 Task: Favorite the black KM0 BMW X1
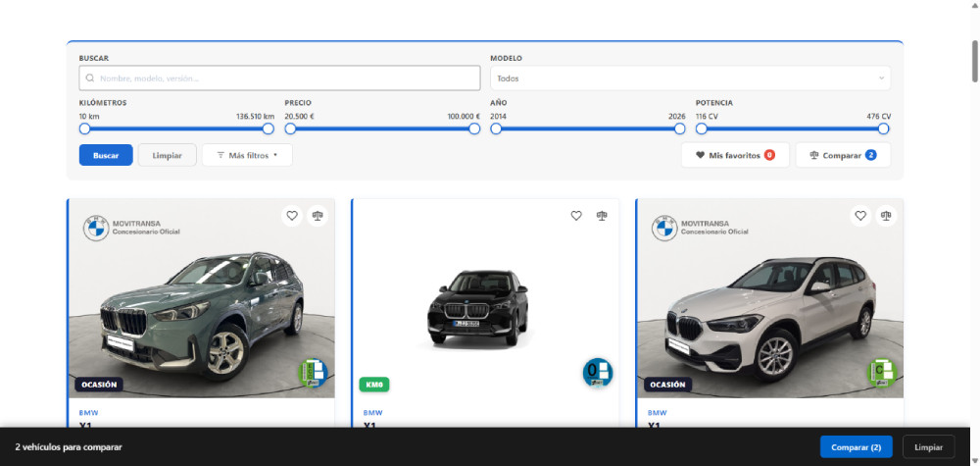tap(576, 216)
